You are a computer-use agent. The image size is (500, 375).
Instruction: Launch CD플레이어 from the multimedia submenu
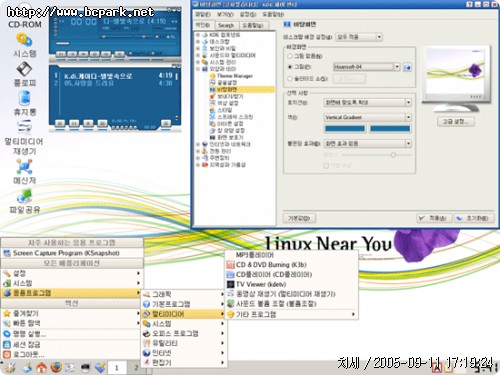click(292, 275)
